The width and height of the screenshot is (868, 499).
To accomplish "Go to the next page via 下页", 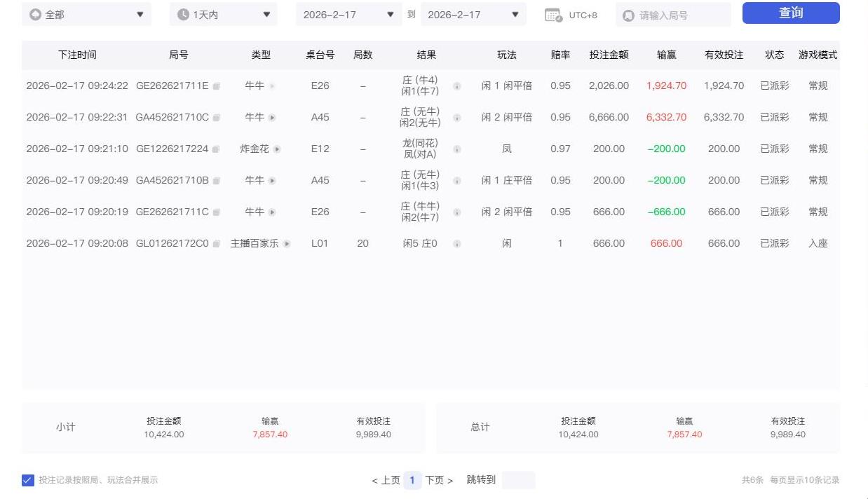I will click(x=435, y=480).
